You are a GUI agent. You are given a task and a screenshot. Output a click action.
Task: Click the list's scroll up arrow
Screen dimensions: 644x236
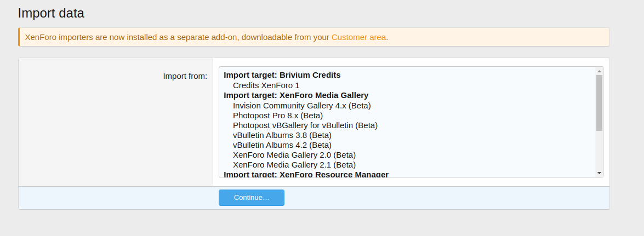599,71
